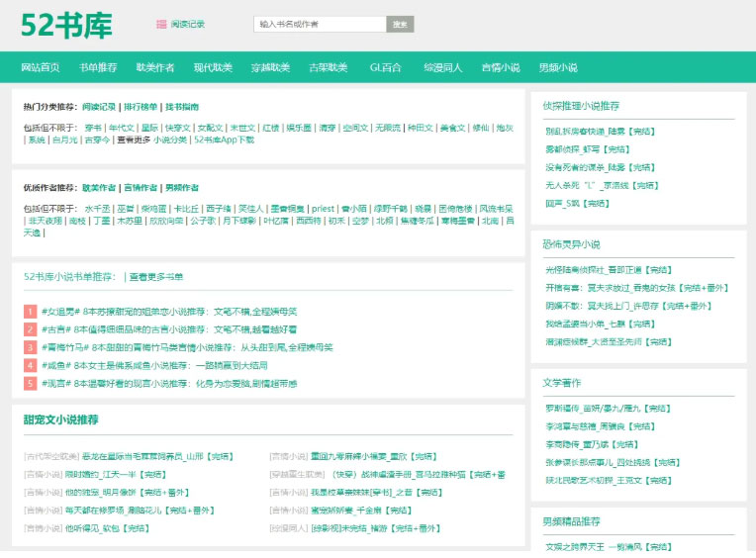This screenshot has width=756, height=558.
Task: Open the pink 阅读记录 icon in header
Action: pos(161,24)
